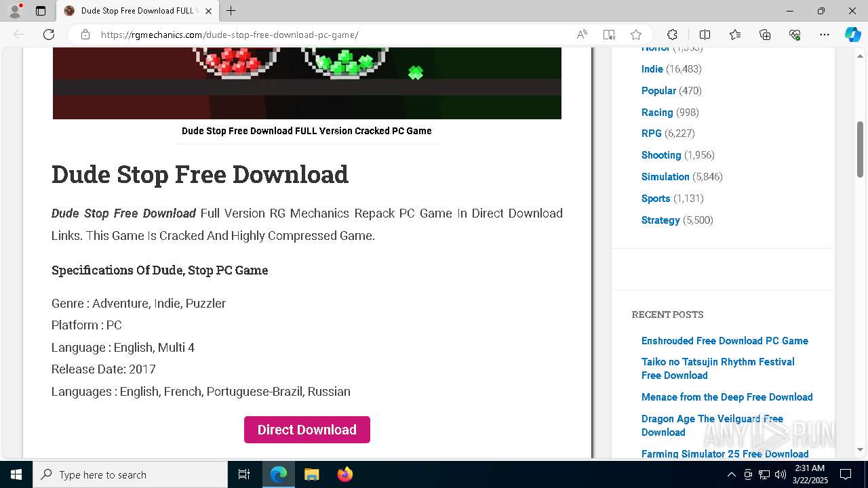Launch Firefox from the taskbar

(x=344, y=474)
